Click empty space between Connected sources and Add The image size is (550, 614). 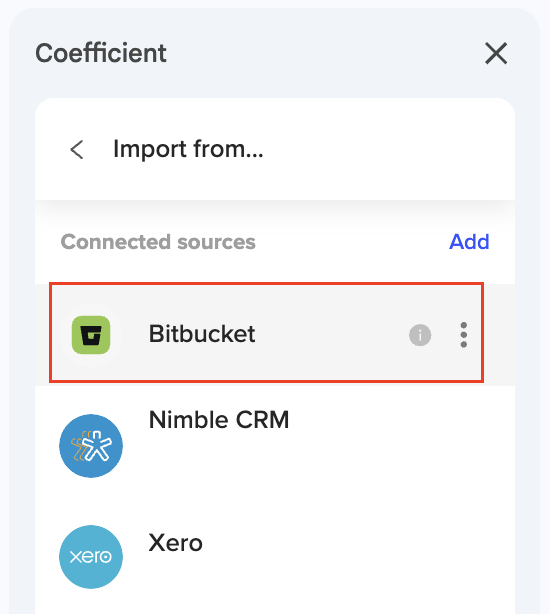(352, 242)
